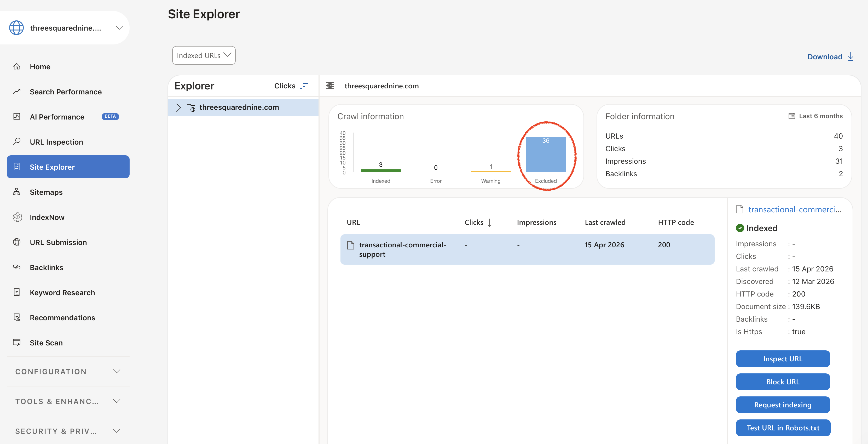Click the Recommendations icon
Screen dimensions: 868x444
(17, 317)
